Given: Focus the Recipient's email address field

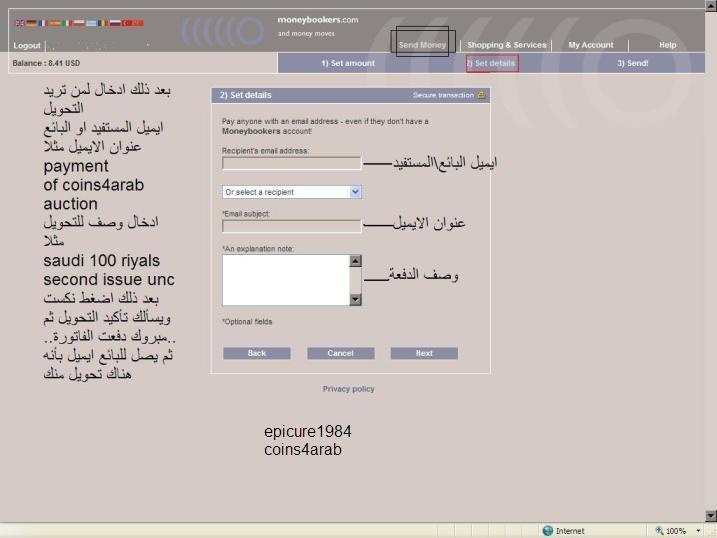Looking at the screenshot, I should coord(292,163).
